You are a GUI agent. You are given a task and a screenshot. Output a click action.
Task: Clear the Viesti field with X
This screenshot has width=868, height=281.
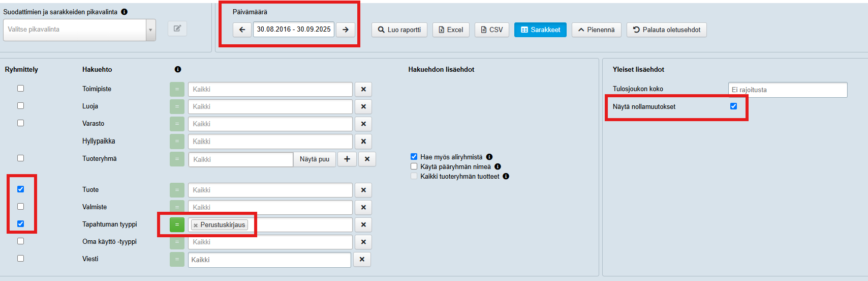(362, 259)
